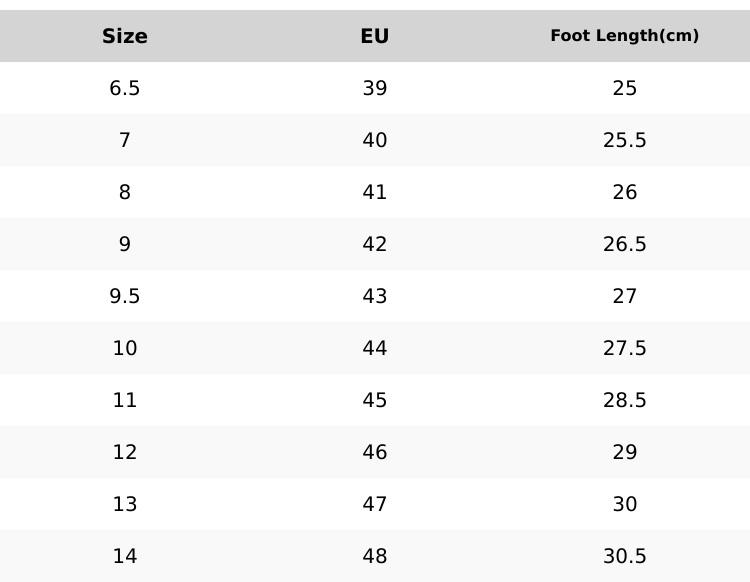Click EU size 40 cell
Viewport: 750px width, 582px height.
click(x=375, y=140)
